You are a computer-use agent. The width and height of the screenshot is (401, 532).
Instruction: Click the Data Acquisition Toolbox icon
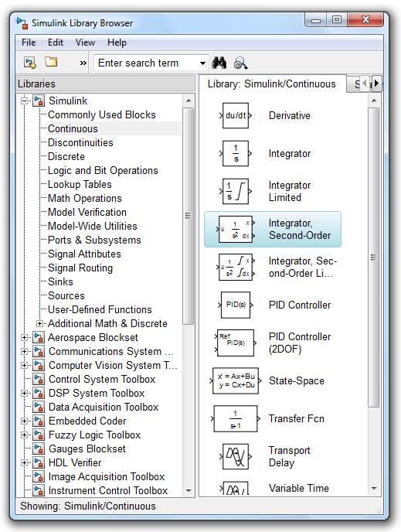39,408
